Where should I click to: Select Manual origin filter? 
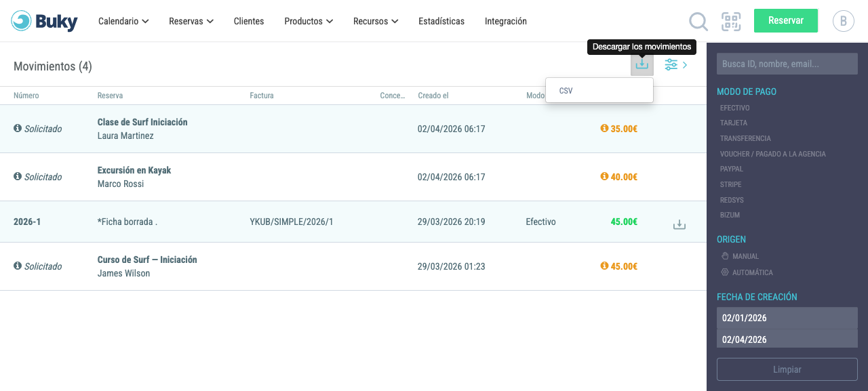click(x=740, y=256)
